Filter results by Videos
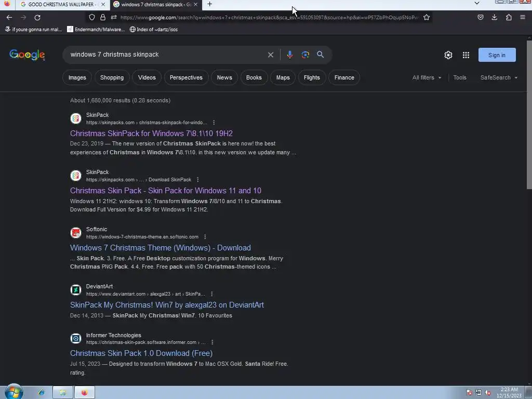This screenshot has width=532, height=399. (x=147, y=77)
